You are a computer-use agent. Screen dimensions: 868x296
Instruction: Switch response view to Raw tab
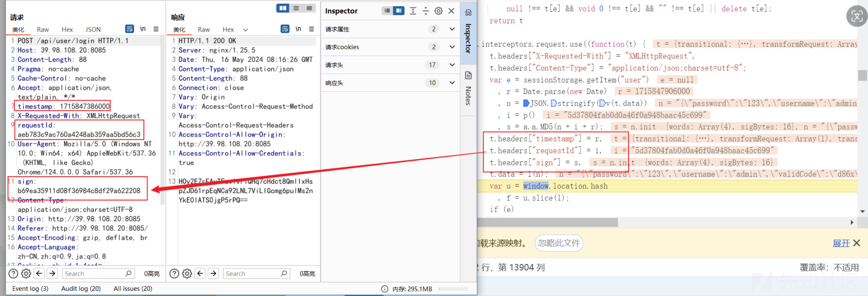pyautogui.click(x=204, y=30)
